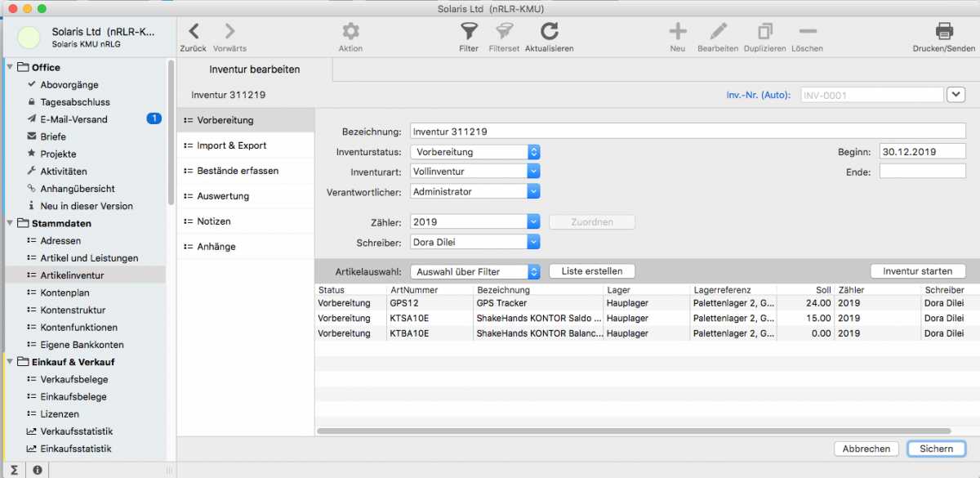Image resolution: width=980 pixels, height=478 pixels.
Task: Click the Zurück back arrow
Action: point(194,32)
